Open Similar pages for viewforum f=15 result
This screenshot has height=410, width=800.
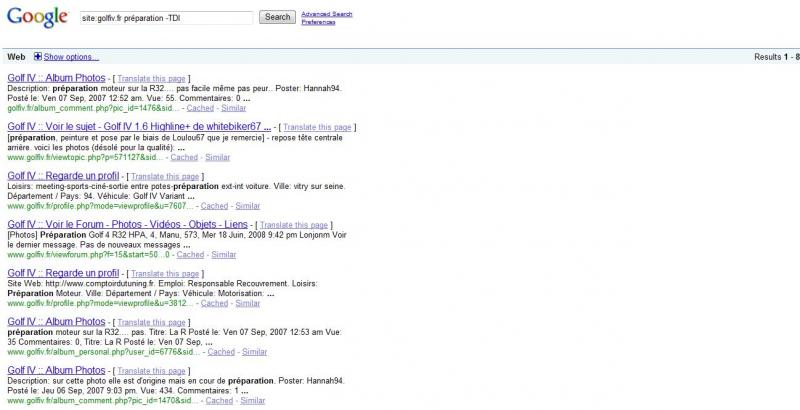coord(224,254)
